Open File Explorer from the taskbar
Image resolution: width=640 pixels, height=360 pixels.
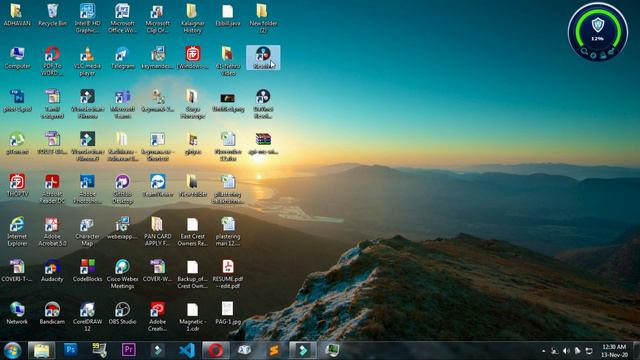[x=42, y=351]
